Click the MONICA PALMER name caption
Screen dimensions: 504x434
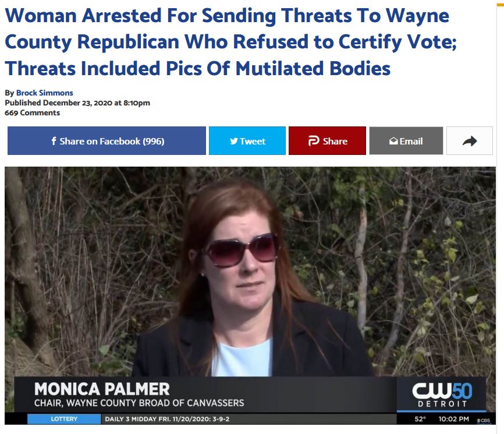pos(102,389)
